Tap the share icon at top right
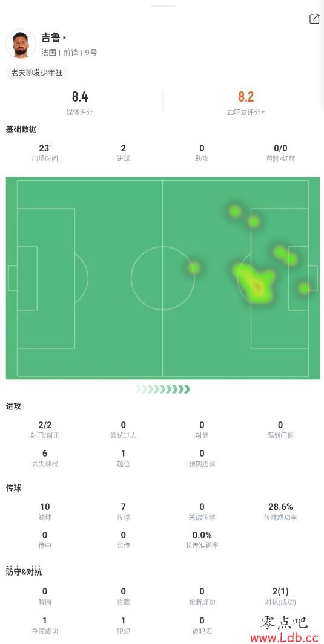The height and width of the screenshot is (644, 324). [x=314, y=19]
